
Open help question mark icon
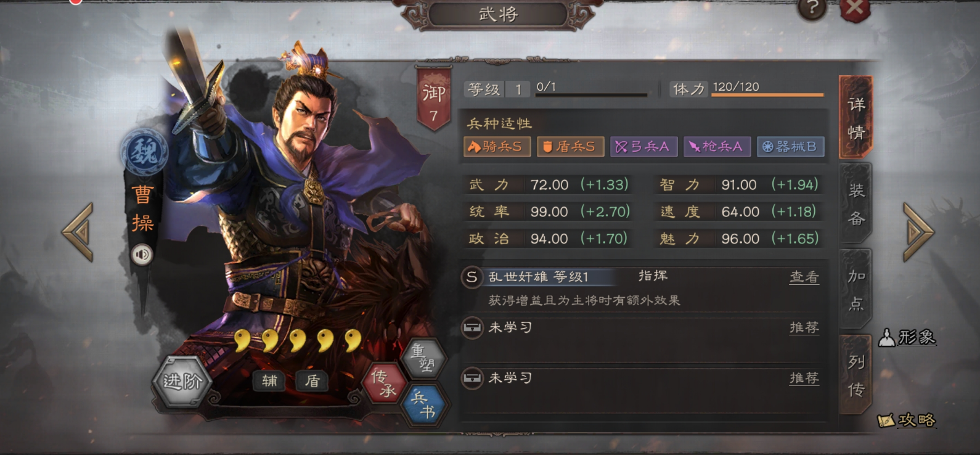812,8
